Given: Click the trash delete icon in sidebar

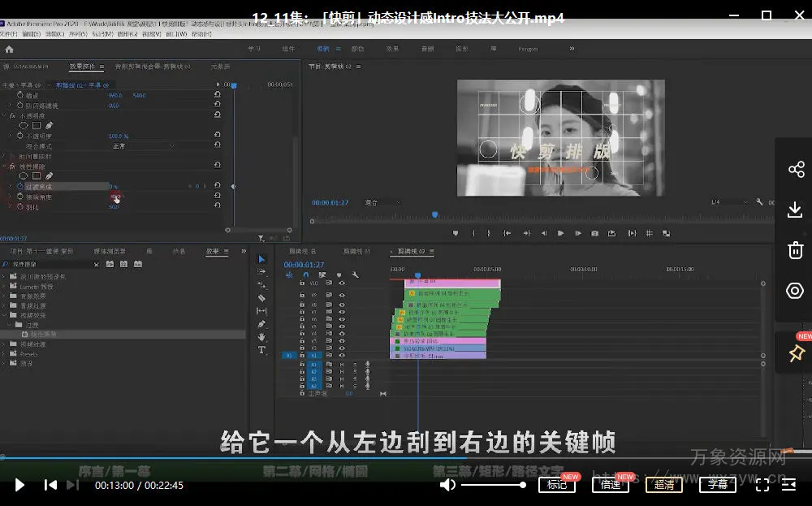Looking at the screenshot, I should tap(795, 250).
